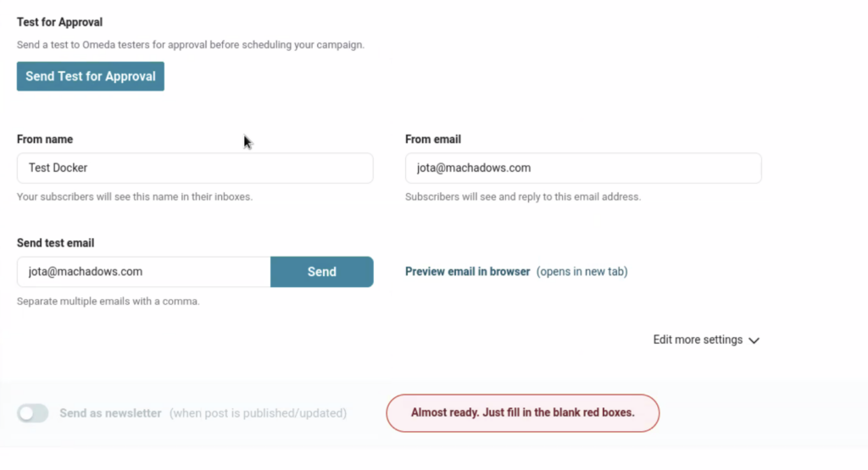Expand the Edit more settings section
The image size is (868, 470).
[698, 340]
